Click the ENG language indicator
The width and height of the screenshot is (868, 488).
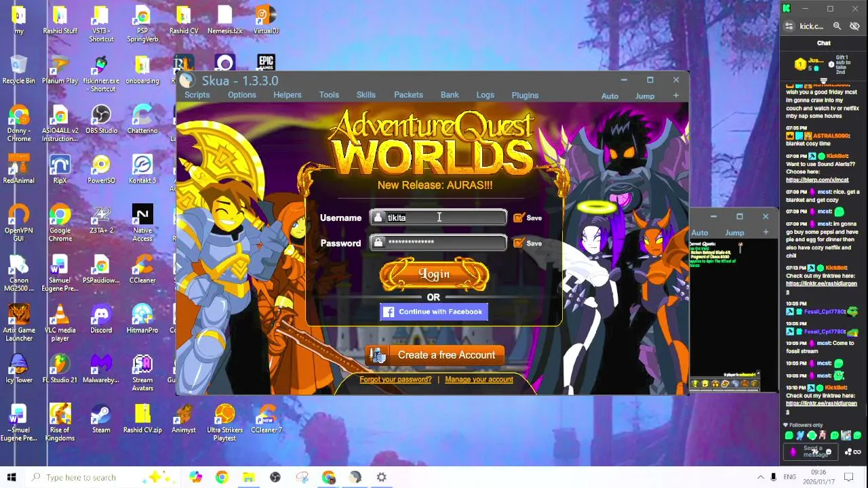pos(790,477)
